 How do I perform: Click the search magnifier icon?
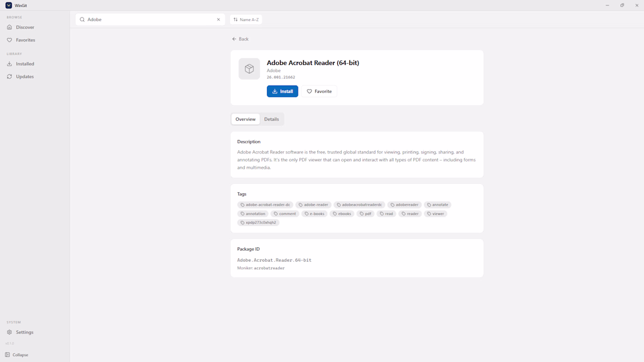[x=82, y=19]
